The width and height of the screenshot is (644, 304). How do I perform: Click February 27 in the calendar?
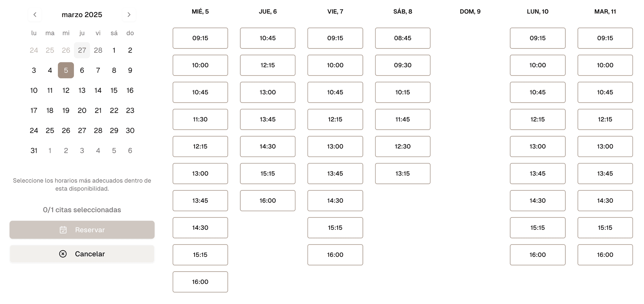82,50
